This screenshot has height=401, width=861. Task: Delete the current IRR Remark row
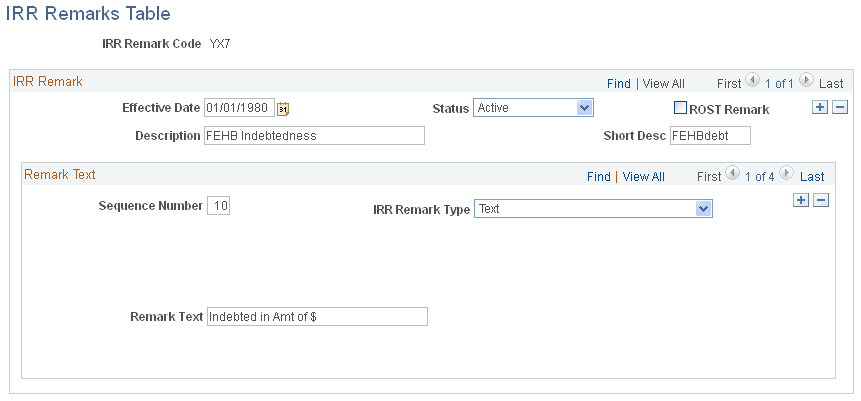(840, 108)
